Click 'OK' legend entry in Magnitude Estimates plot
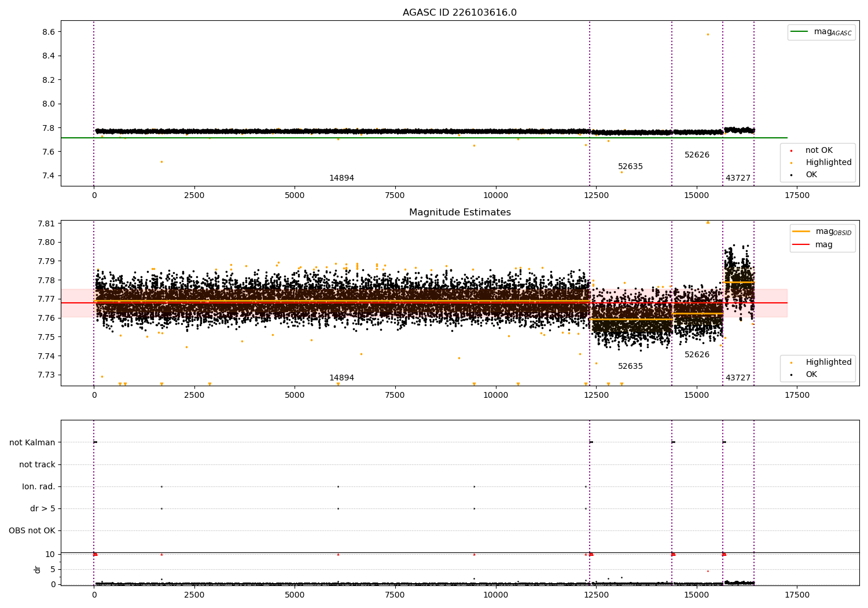The height and width of the screenshot is (608, 868). [x=804, y=375]
